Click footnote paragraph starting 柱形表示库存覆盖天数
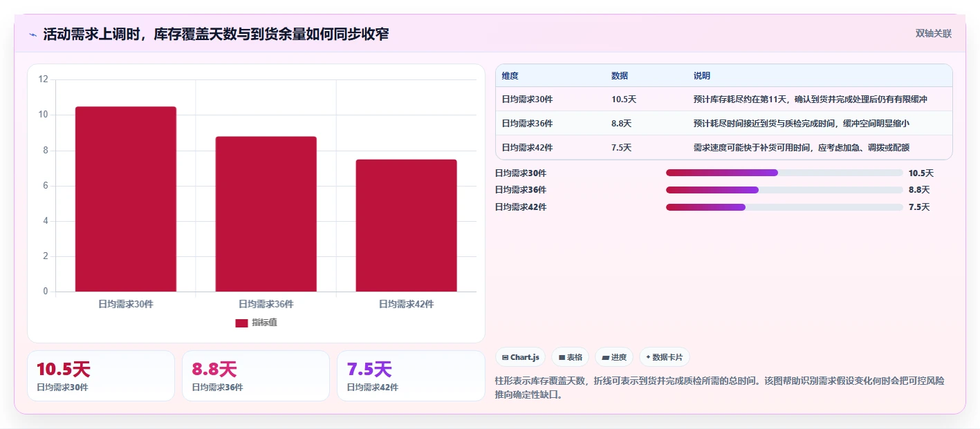Screen dimensions: 980x429 pyautogui.click(x=719, y=388)
